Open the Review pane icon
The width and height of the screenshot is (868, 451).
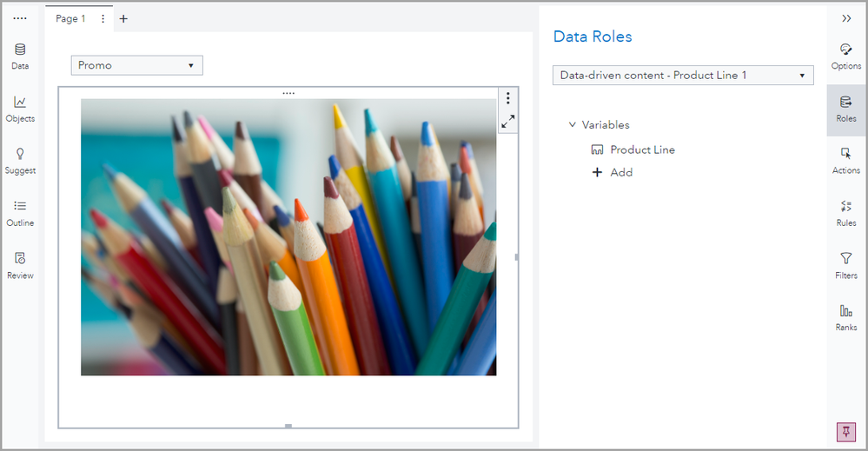pyautogui.click(x=20, y=264)
